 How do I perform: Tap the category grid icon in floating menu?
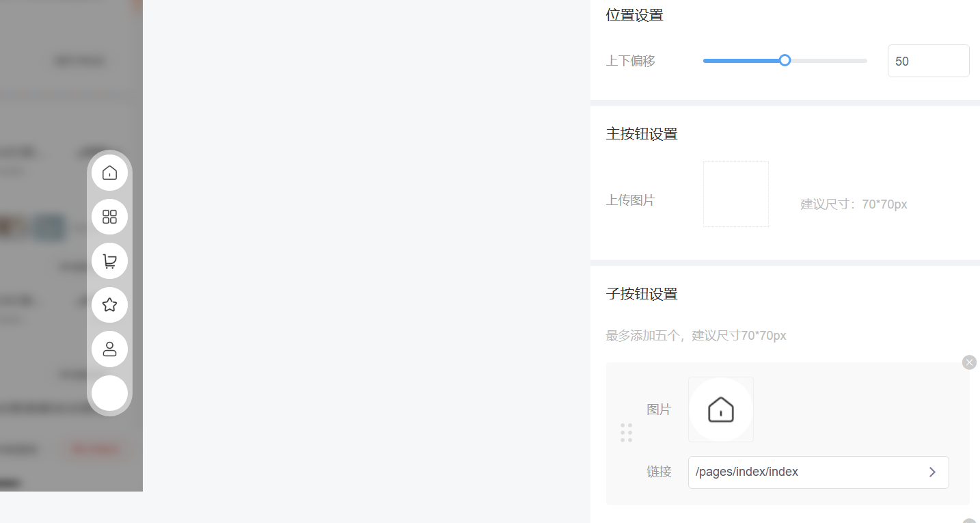109,217
